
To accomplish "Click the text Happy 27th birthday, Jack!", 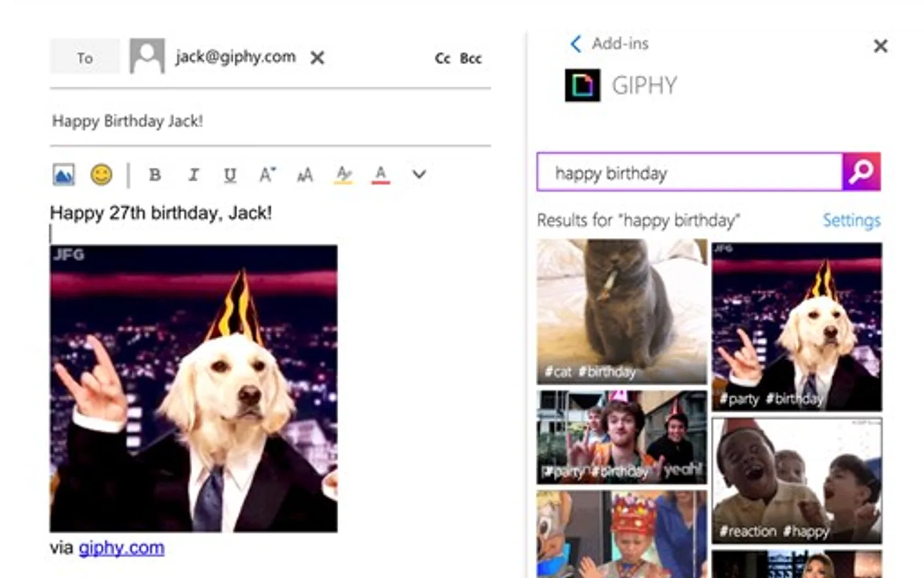I will (x=161, y=213).
